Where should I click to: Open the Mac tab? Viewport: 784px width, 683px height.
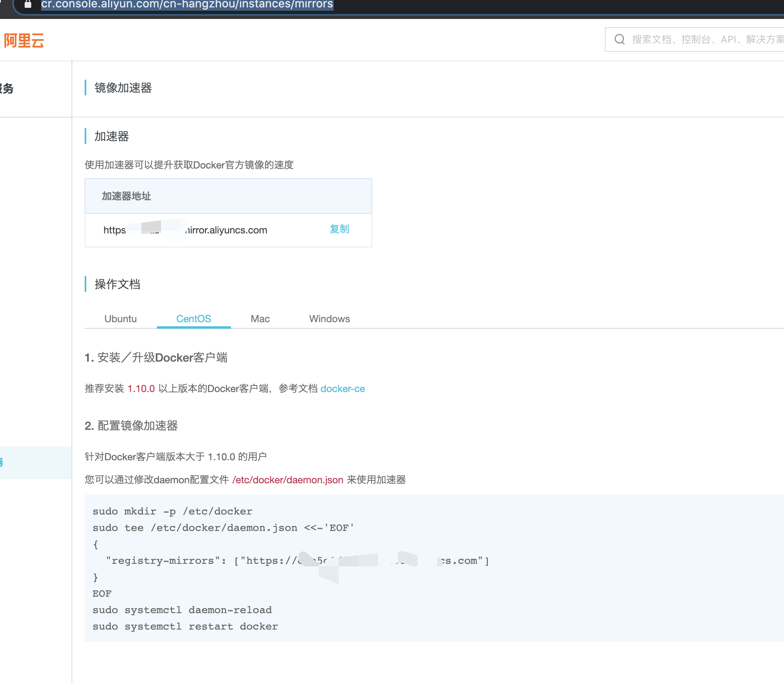pos(260,319)
